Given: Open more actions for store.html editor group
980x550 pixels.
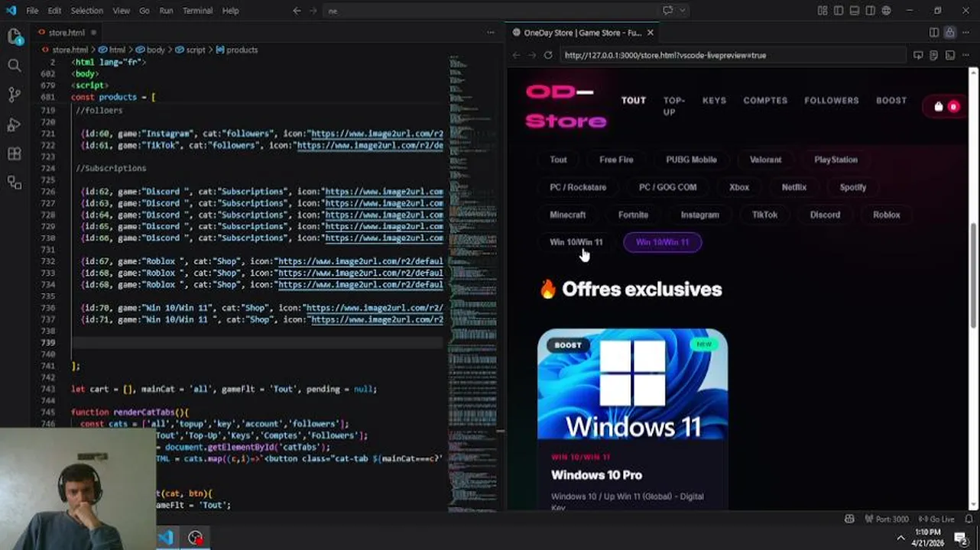Looking at the screenshot, I should [x=491, y=33].
